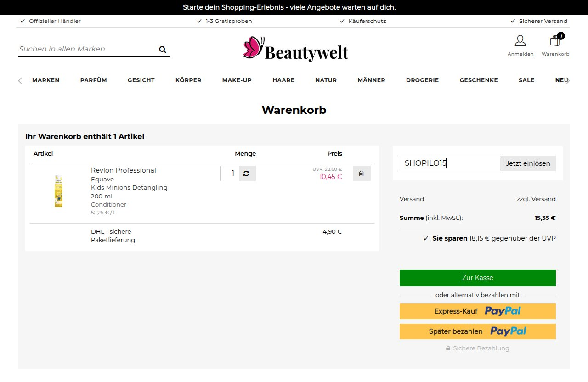
Task: Open the GESICHT menu
Action: 141,80
